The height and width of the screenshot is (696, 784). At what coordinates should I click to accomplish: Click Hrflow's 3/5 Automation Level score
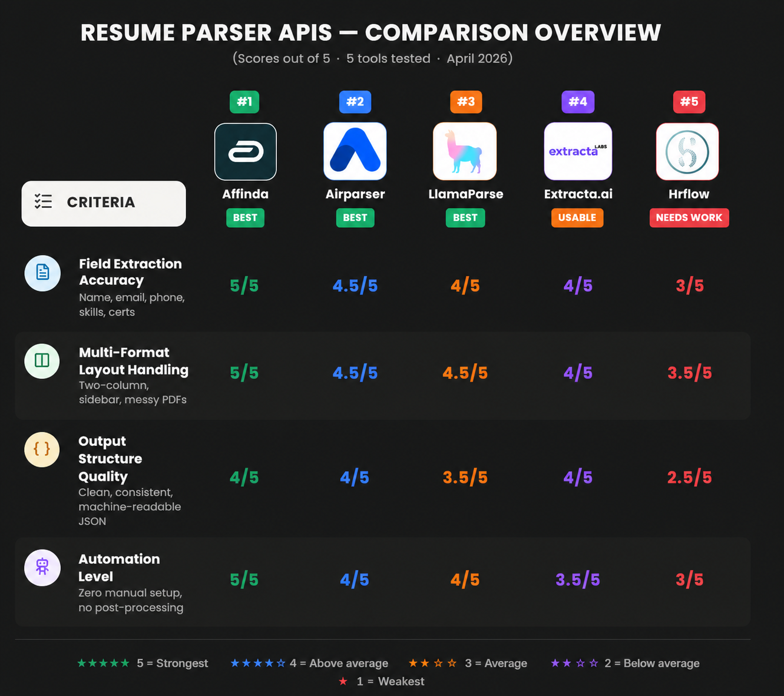coord(690,580)
